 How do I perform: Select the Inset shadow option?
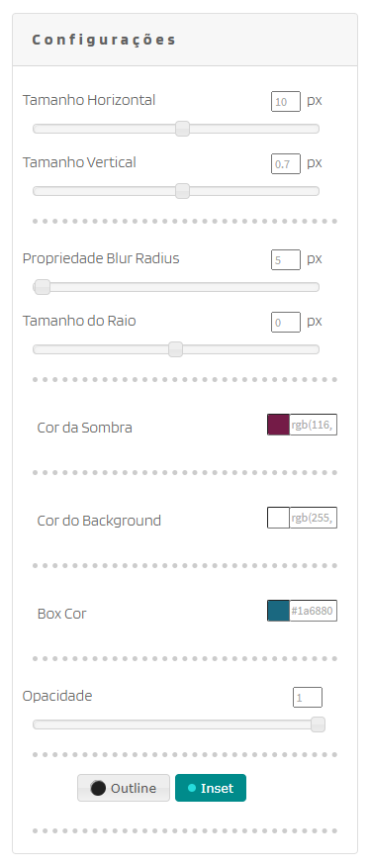(211, 788)
